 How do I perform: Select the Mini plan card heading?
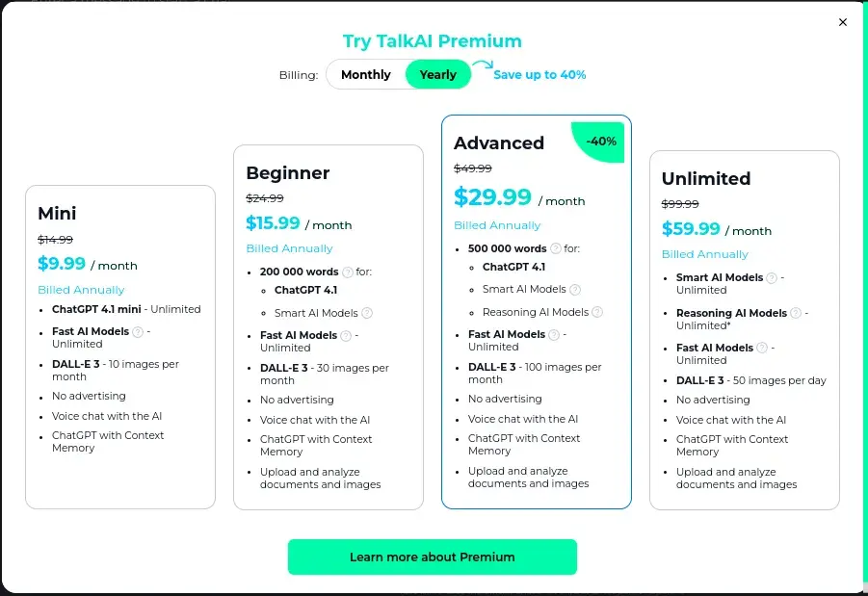click(57, 213)
